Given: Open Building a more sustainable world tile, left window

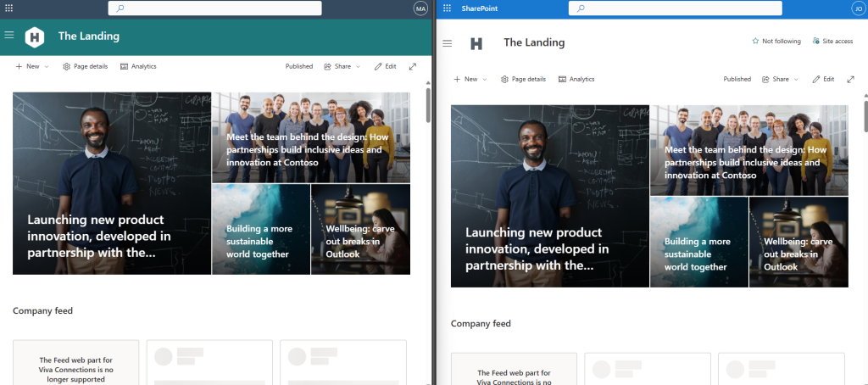Looking at the screenshot, I should coord(261,229).
